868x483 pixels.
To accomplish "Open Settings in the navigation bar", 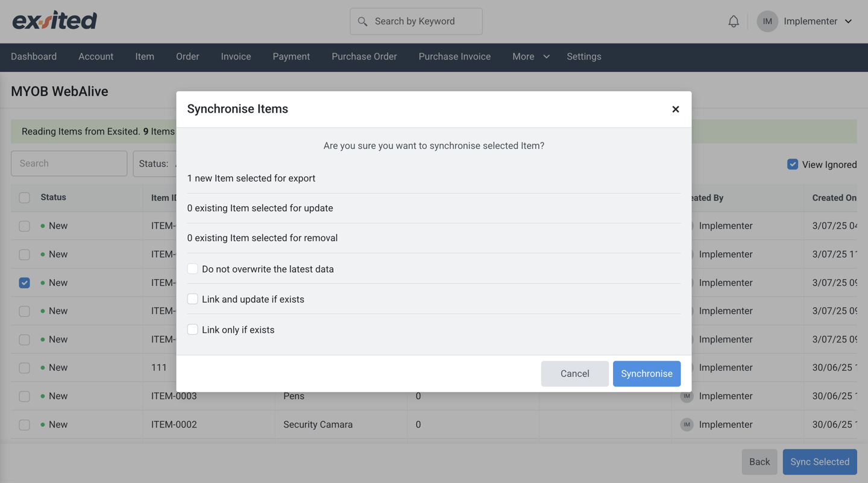I will (x=584, y=57).
